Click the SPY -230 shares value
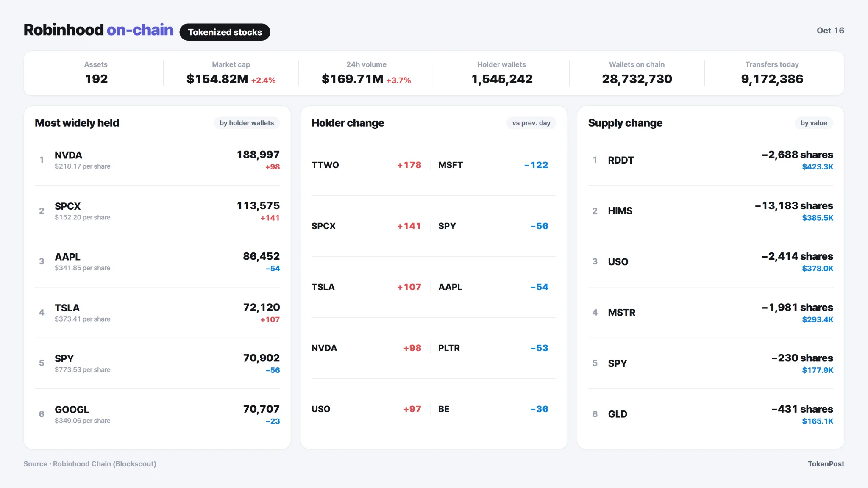The image size is (868, 488). 802,358
